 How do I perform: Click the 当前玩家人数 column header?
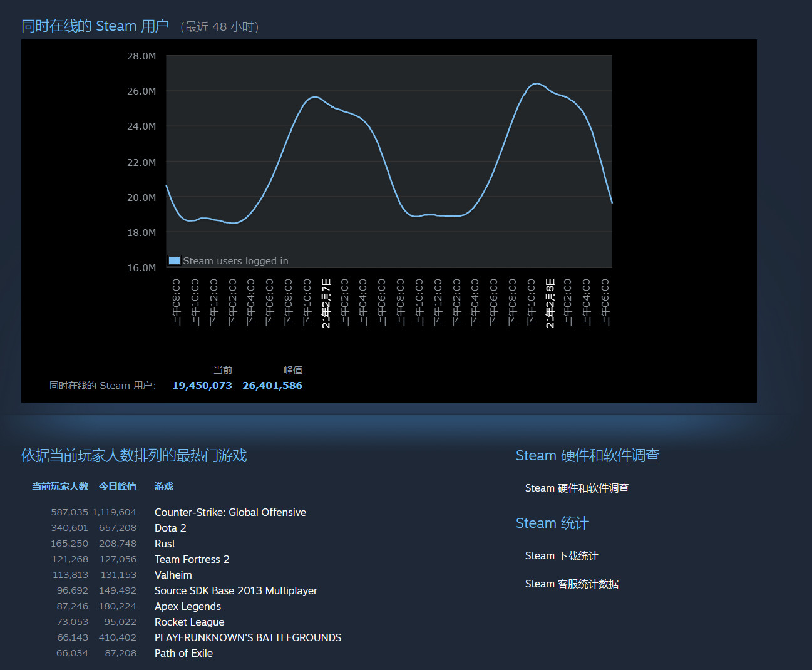[60, 486]
